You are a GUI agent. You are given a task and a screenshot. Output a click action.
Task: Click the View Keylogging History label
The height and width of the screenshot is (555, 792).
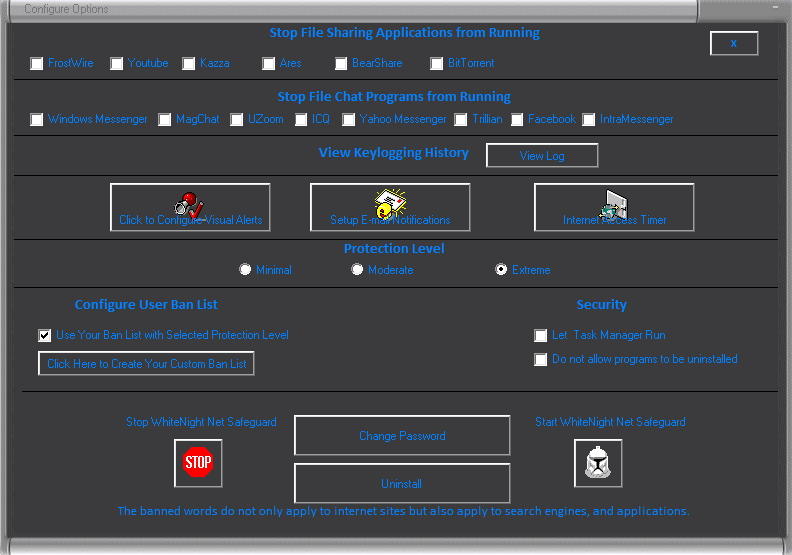tap(393, 153)
